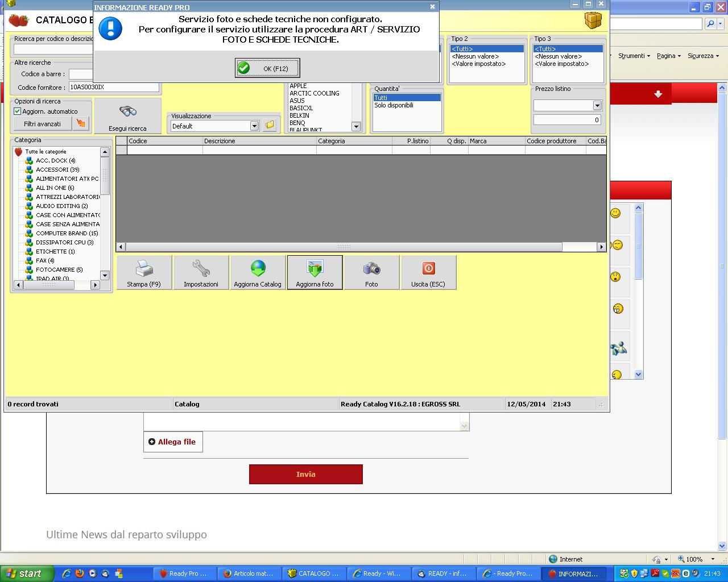
Task: Click Uscita (ESC) red power button
Action: 428,272
